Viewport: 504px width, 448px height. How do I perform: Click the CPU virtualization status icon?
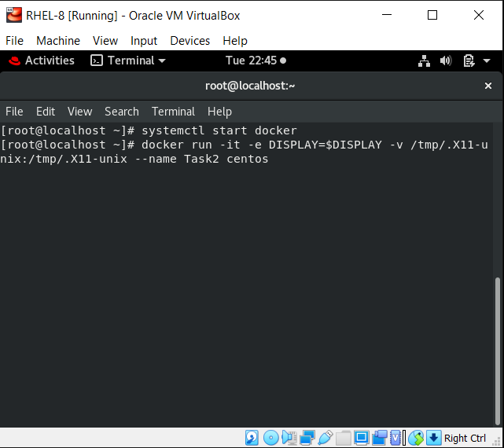point(395,438)
